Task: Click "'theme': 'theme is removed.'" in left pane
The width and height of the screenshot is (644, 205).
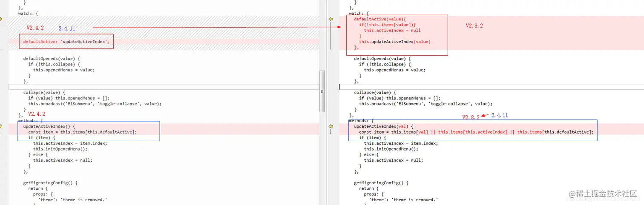Action: pyautogui.click(x=73, y=199)
